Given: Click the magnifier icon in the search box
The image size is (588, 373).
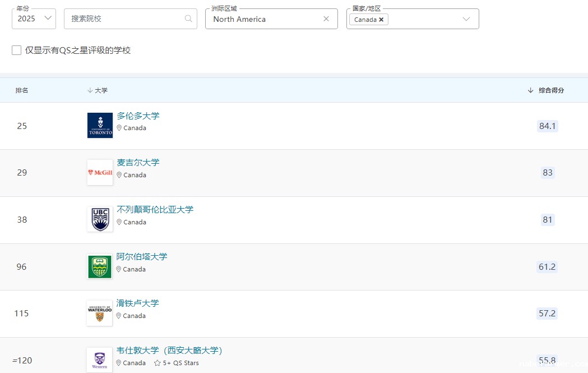Looking at the screenshot, I should pyautogui.click(x=188, y=19).
